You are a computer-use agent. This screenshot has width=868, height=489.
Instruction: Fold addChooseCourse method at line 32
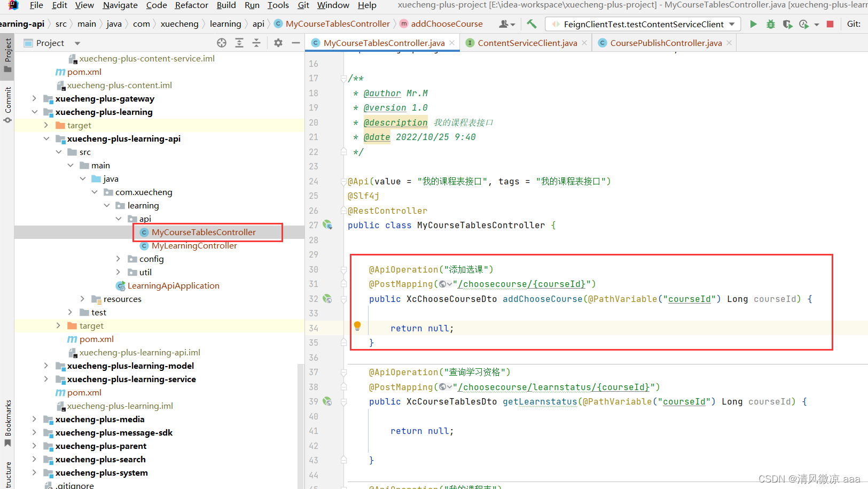[343, 299]
